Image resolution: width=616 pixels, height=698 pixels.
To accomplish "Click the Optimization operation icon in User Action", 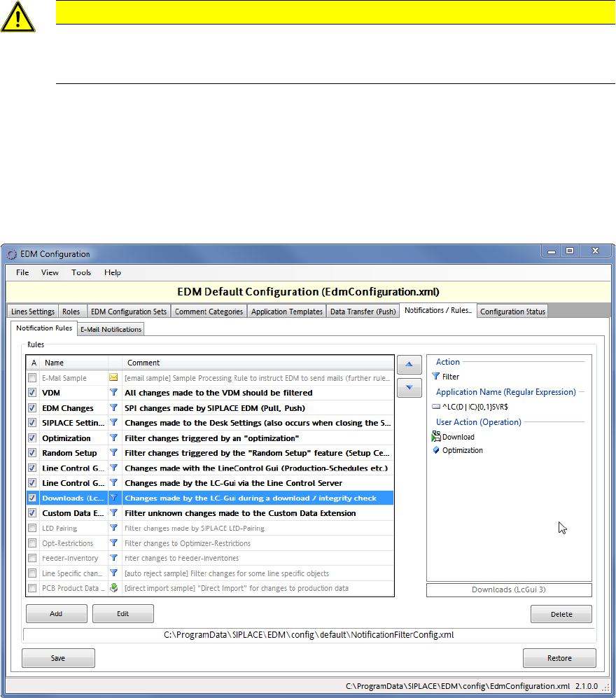I will pos(436,450).
